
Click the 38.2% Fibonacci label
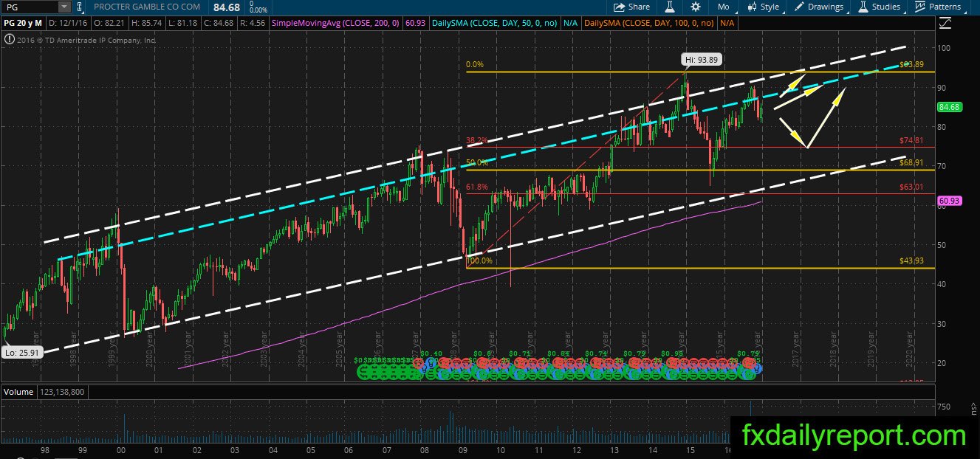coord(477,140)
